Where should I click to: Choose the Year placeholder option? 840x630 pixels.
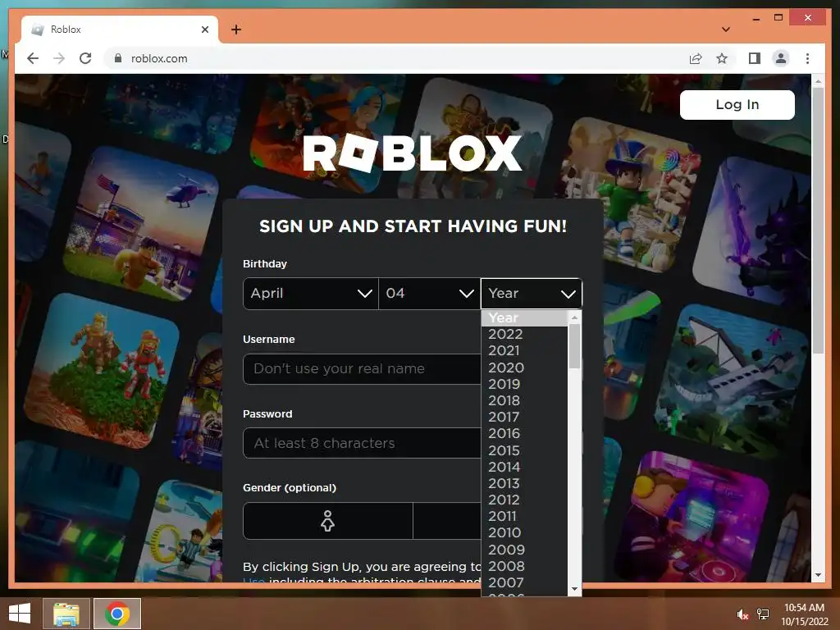[525, 317]
